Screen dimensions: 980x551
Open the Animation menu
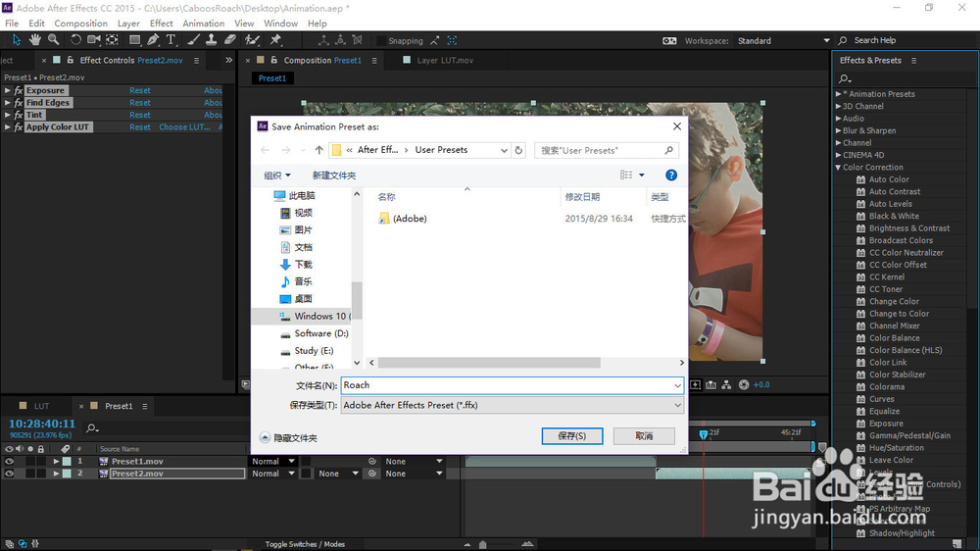203,24
